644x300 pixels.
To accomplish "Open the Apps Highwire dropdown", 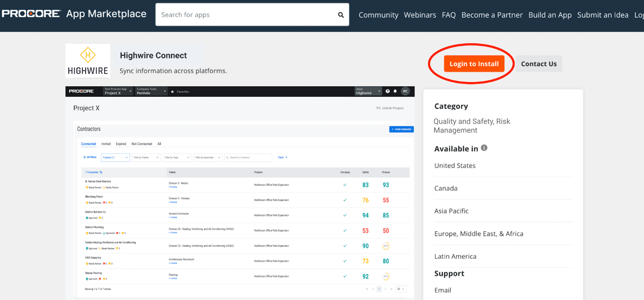I will click(368, 91).
